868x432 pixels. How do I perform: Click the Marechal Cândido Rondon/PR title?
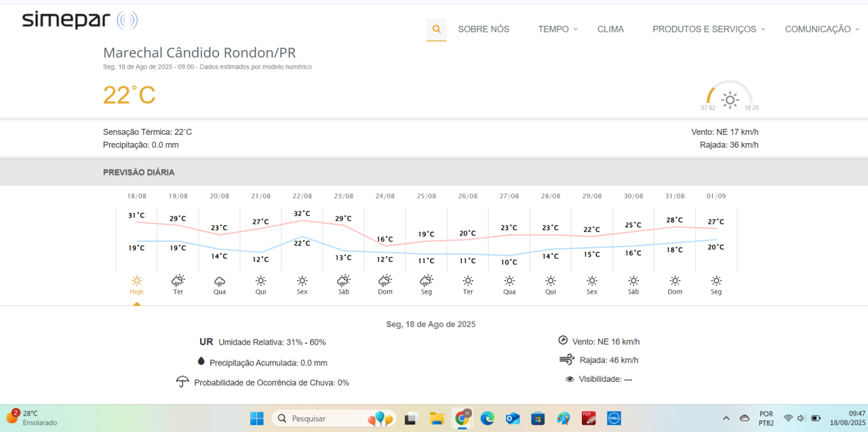[x=199, y=53]
